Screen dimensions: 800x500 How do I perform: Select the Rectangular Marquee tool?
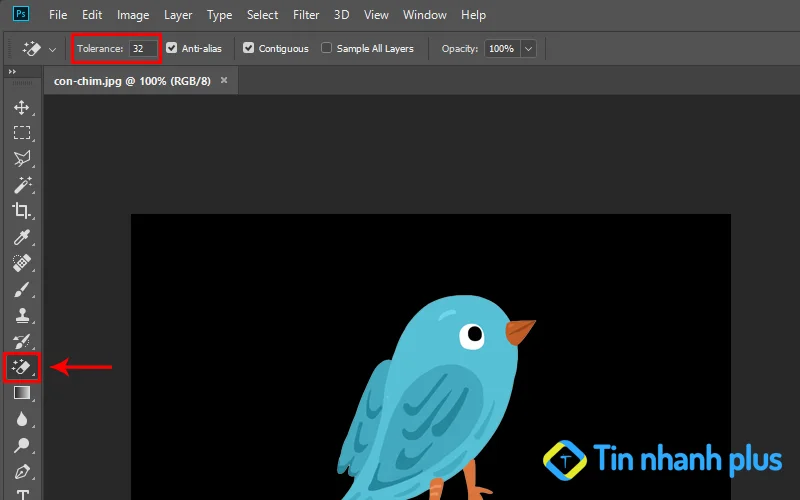22,133
